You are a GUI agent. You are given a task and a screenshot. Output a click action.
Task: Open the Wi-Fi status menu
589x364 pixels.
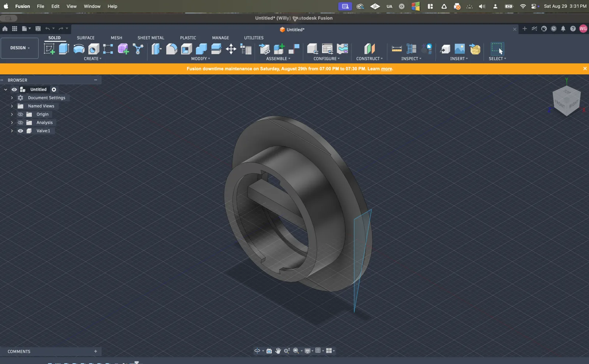click(523, 6)
